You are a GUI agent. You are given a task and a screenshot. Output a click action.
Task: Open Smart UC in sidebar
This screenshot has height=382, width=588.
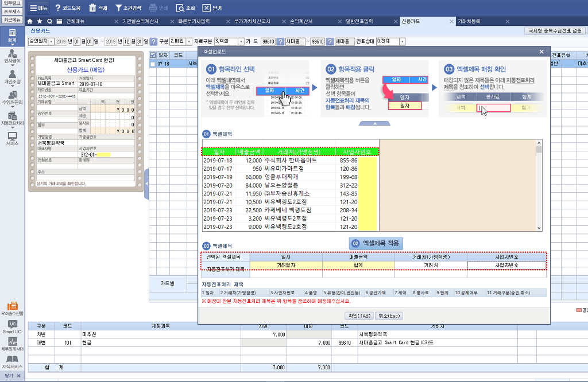coord(12,327)
